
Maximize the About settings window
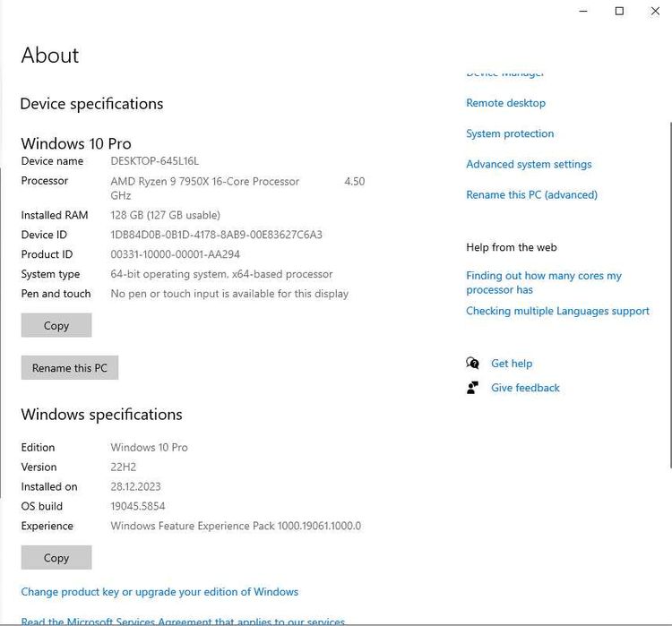[x=619, y=11]
